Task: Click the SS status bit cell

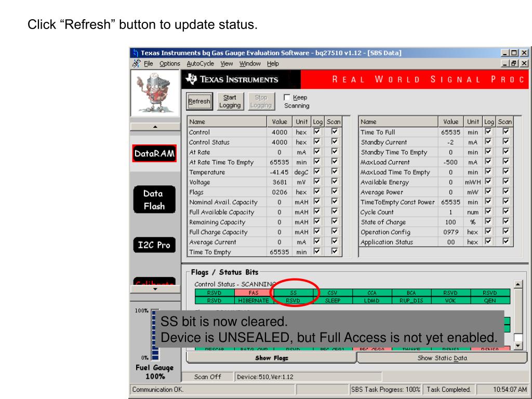Action: click(x=294, y=293)
